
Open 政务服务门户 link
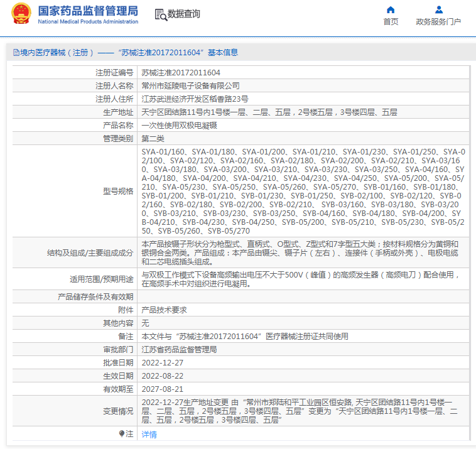[x=438, y=21]
